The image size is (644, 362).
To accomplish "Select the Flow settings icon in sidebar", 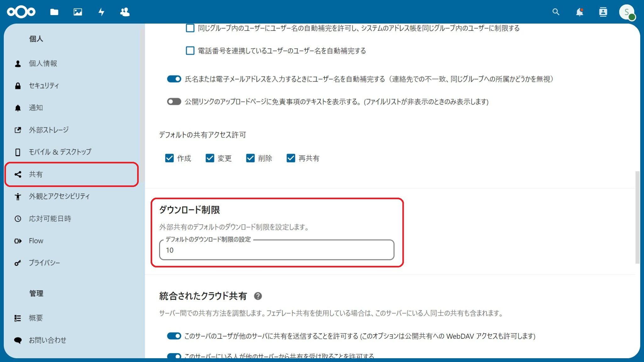I will click(x=18, y=240).
